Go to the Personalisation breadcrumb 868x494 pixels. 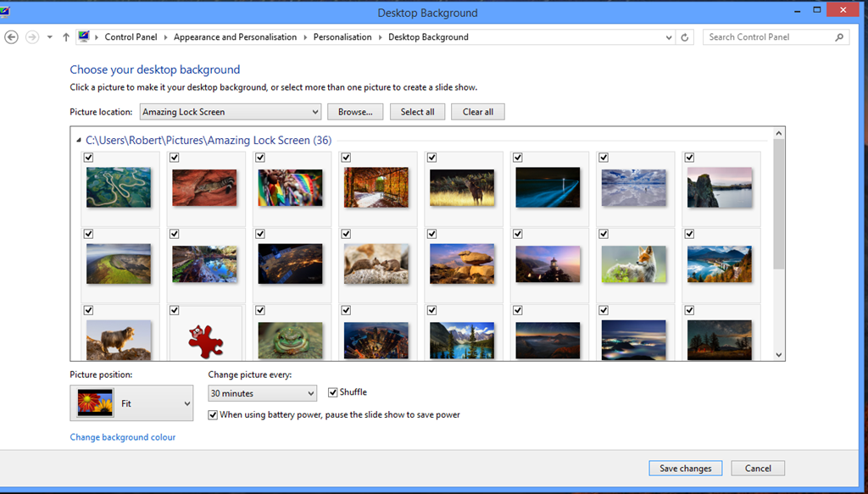pyautogui.click(x=342, y=37)
